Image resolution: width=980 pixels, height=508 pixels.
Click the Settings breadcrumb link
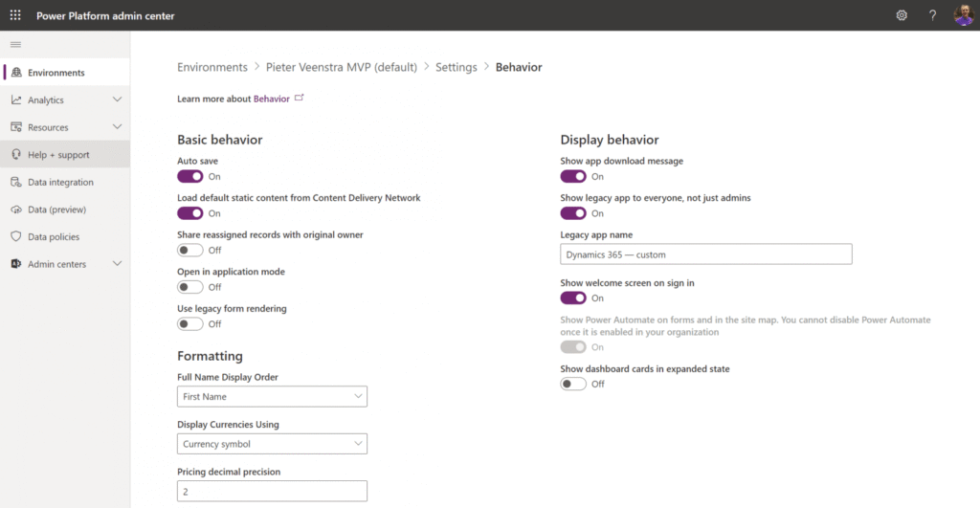point(457,67)
